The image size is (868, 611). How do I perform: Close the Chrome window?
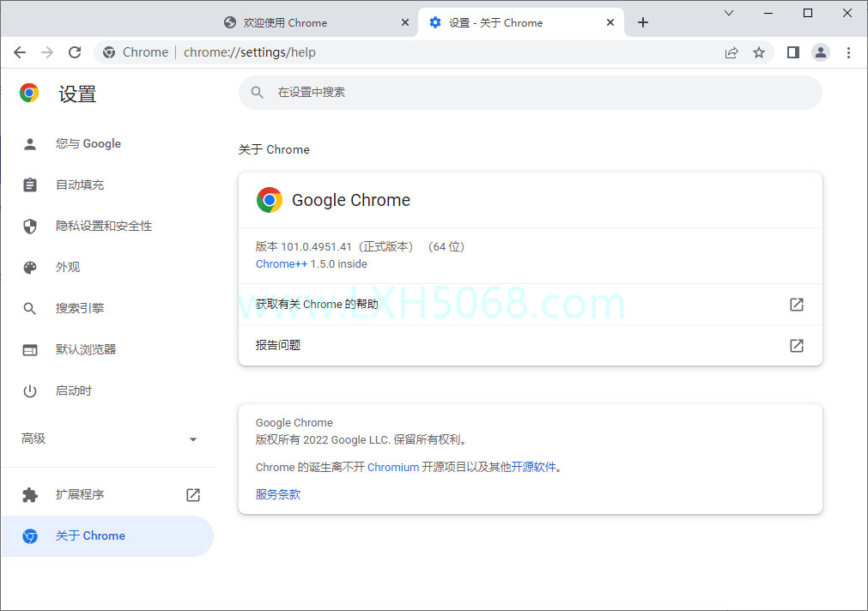coord(847,13)
